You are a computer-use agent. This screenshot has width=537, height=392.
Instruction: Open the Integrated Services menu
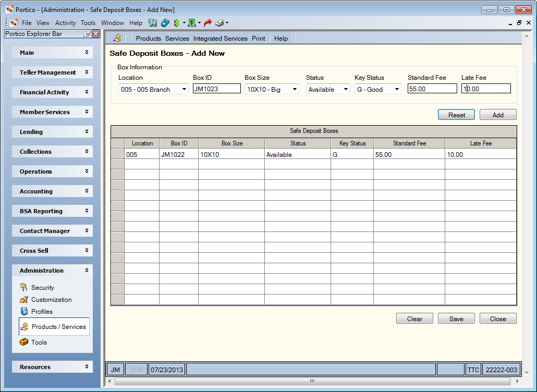220,39
